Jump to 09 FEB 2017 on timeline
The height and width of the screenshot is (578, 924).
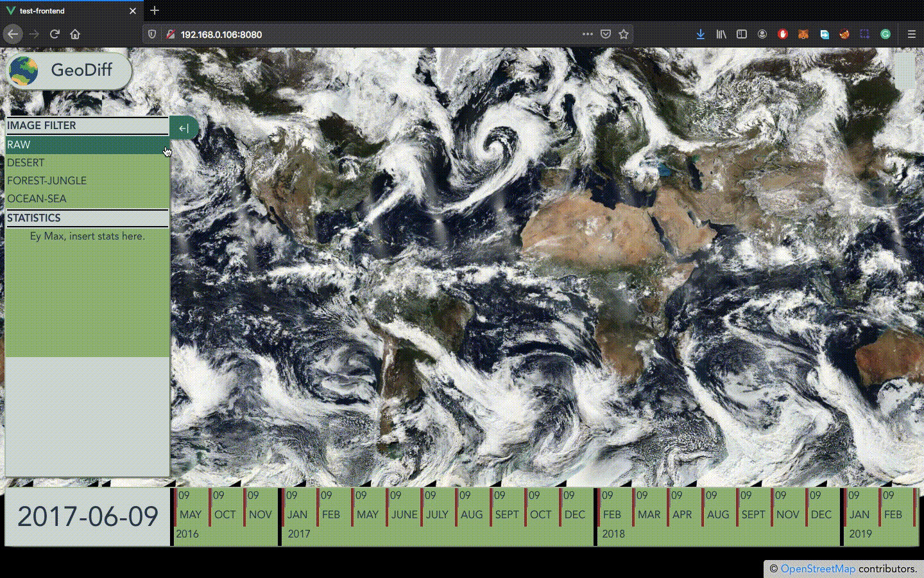point(334,507)
